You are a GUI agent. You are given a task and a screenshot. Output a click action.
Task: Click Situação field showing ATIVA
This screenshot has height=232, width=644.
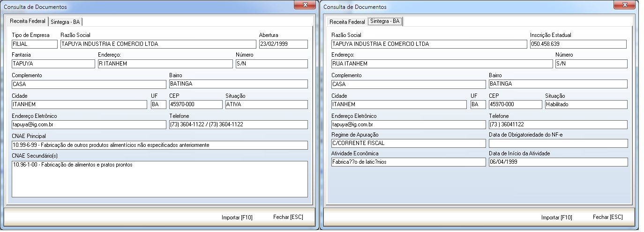click(266, 104)
